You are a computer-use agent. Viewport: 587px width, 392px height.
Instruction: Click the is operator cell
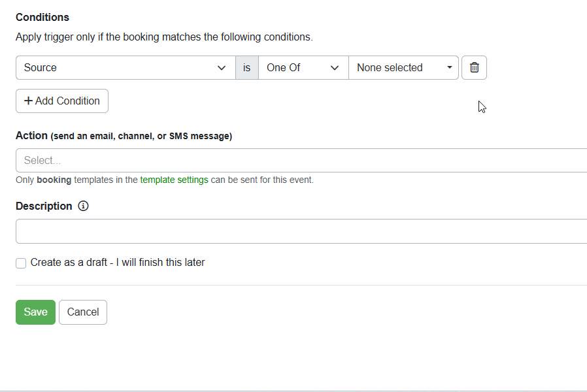pos(246,67)
